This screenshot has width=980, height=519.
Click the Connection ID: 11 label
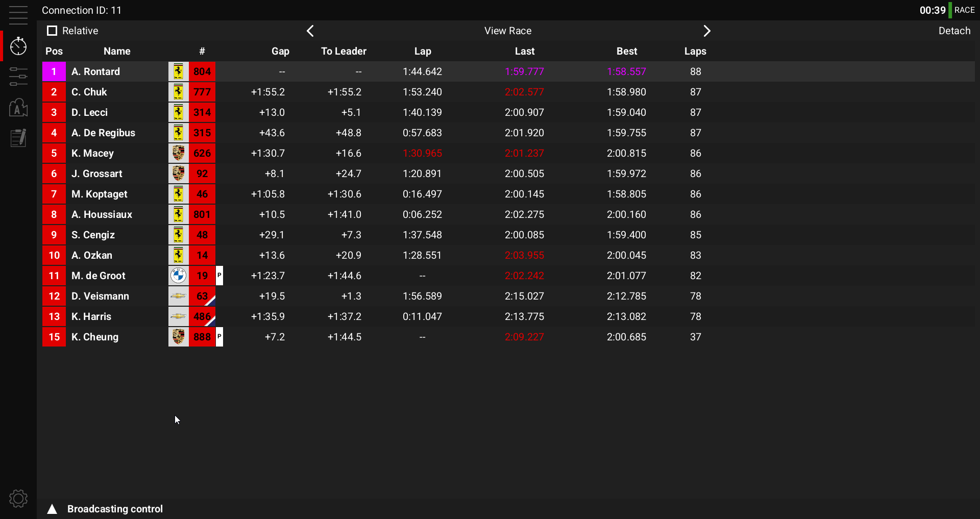coord(82,10)
